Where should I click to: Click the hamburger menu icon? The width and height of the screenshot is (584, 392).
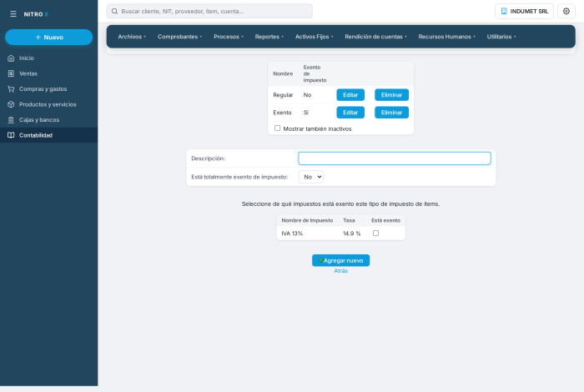13,14
